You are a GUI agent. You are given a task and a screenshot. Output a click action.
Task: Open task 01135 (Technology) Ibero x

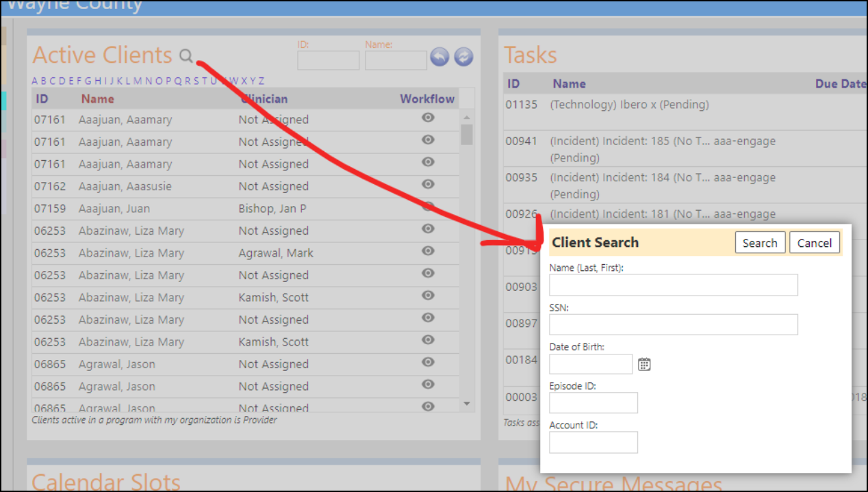click(x=629, y=105)
